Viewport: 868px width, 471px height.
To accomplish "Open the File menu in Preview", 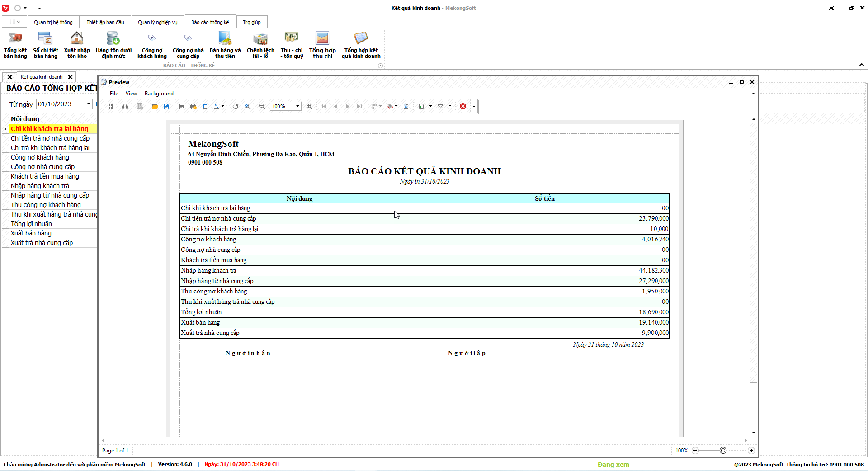I will pyautogui.click(x=114, y=94).
